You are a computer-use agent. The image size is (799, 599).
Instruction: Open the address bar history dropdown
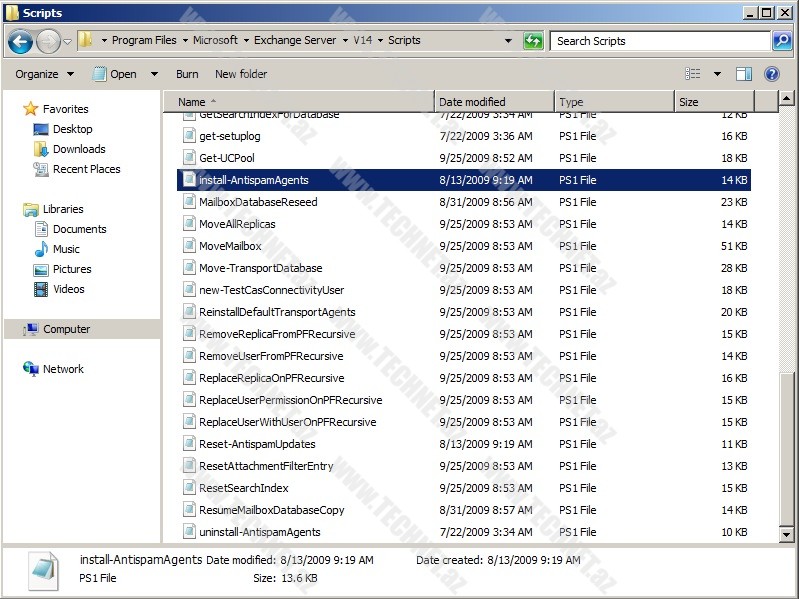pos(508,41)
